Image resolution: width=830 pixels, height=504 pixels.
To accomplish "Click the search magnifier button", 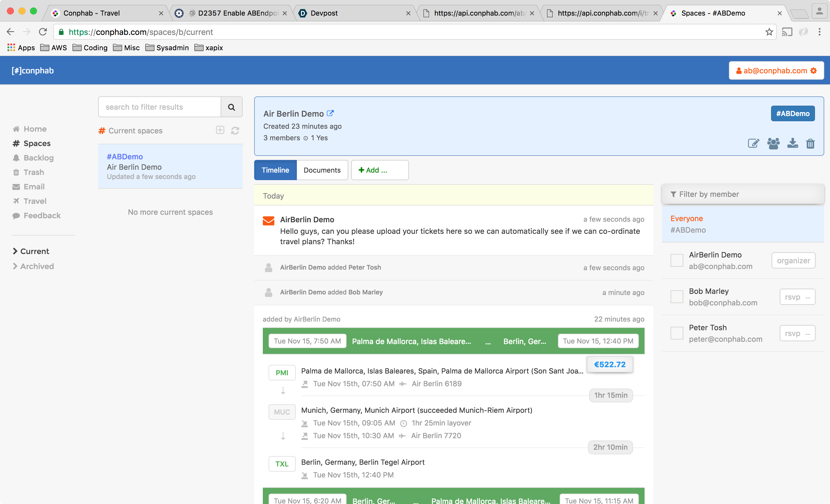I will coord(231,107).
